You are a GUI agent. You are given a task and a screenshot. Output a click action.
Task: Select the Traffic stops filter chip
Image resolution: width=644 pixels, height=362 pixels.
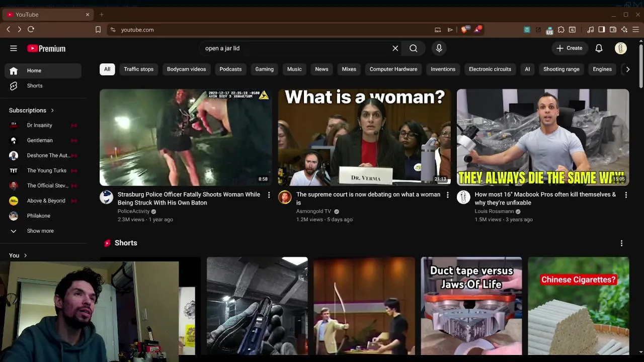pos(139,69)
